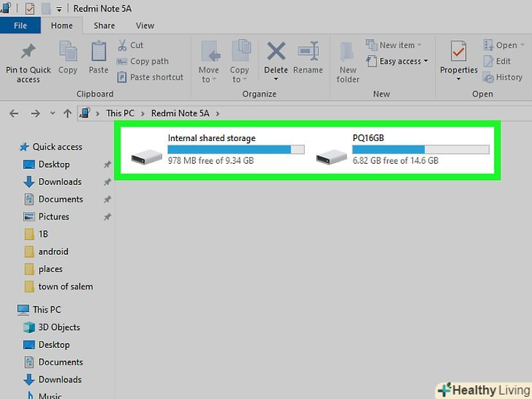This screenshot has width=532, height=399.
Task: Click the Easy access icon
Action: point(371,61)
